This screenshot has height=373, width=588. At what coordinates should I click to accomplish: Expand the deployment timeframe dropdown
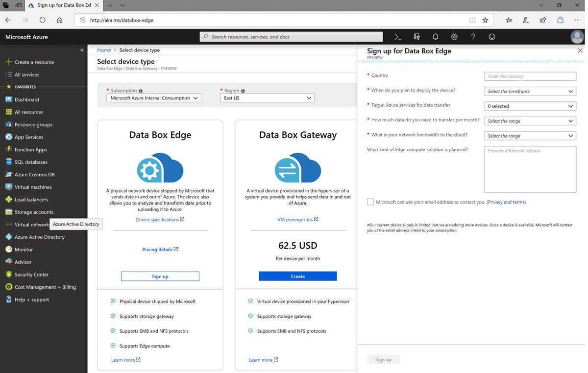pos(530,91)
